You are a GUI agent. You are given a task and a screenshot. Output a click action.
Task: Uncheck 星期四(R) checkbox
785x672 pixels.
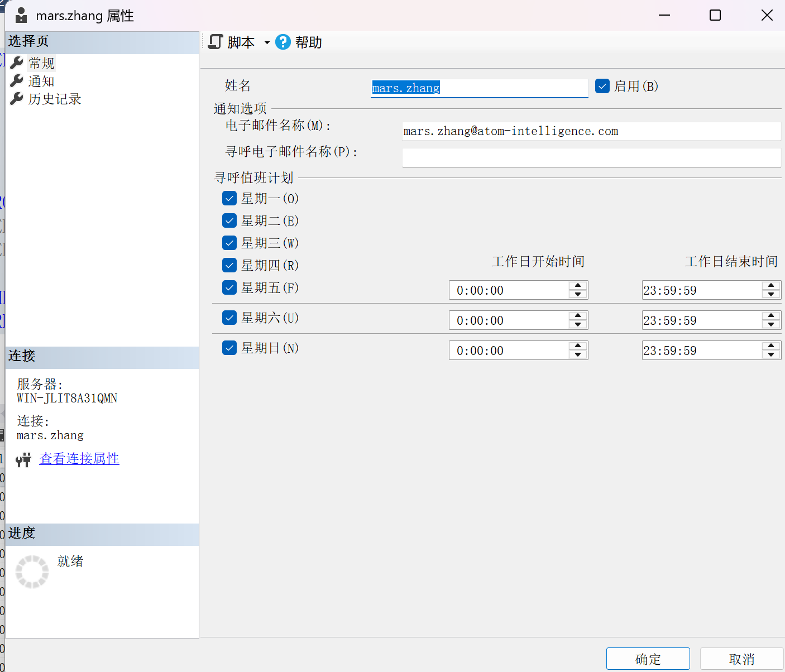[229, 265]
